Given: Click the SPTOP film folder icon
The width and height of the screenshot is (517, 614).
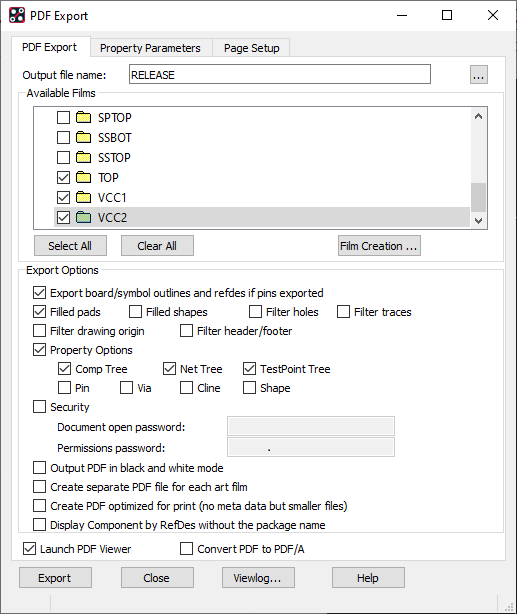Looking at the screenshot, I should click(x=83, y=117).
